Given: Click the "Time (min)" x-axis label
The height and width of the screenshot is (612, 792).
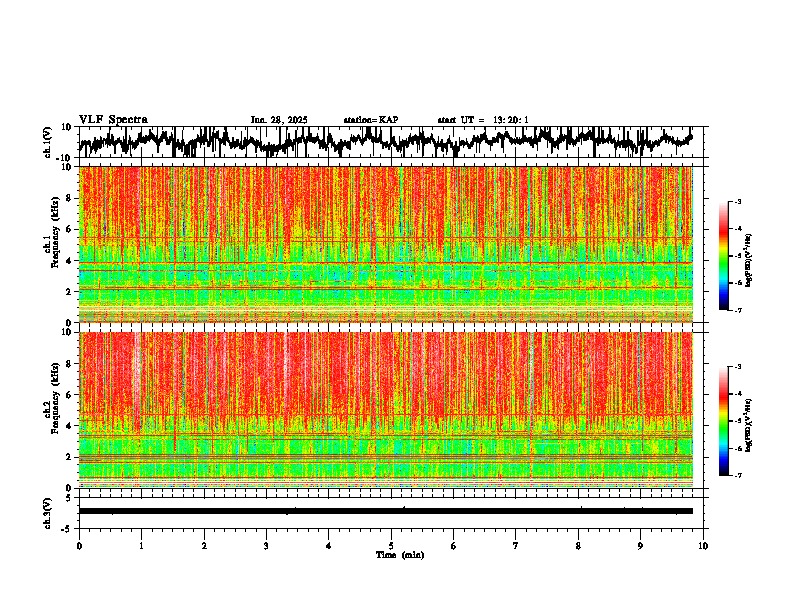Looking at the screenshot, I should (x=400, y=555).
